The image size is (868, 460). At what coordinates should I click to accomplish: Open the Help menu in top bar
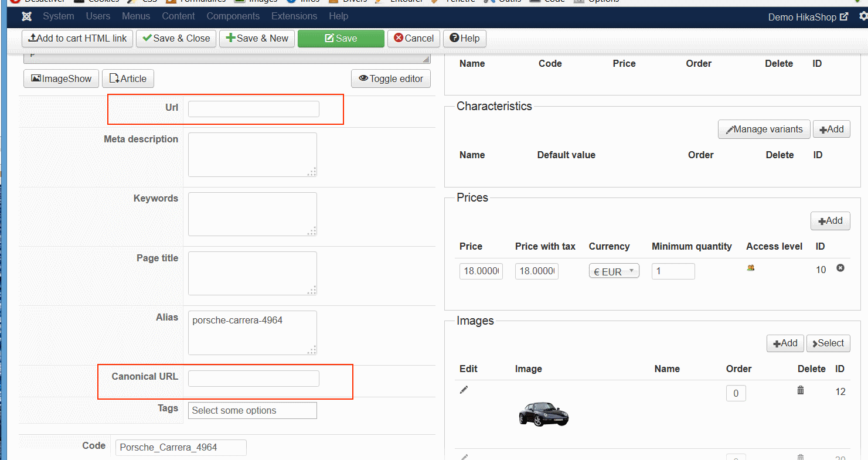pos(338,16)
